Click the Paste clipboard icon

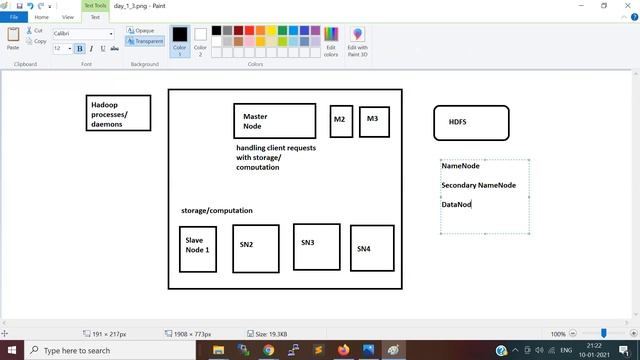tap(13, 34)
